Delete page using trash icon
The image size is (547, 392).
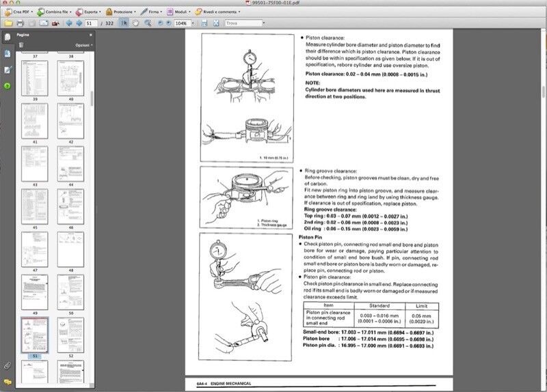pyautogui.click(x=21, y=45)
